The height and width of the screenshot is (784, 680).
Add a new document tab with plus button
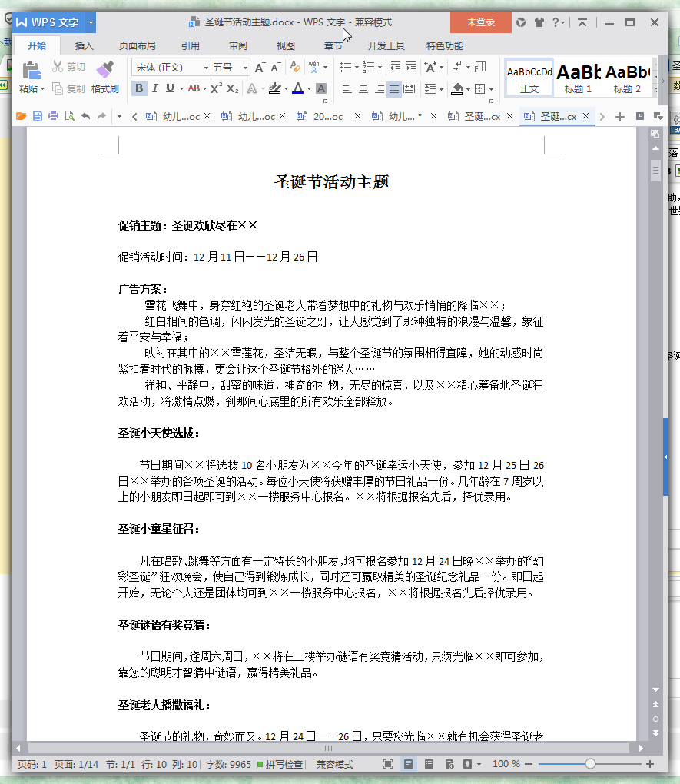click(620, 117)
